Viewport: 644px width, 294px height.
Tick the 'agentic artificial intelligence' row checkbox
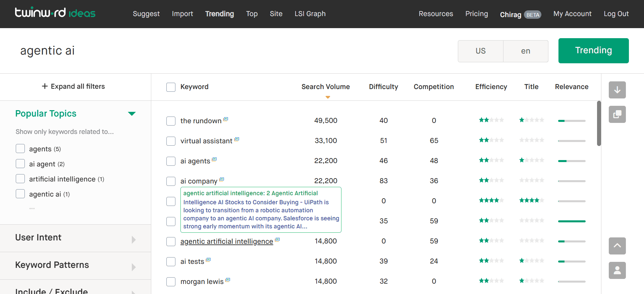coord(171,241)
